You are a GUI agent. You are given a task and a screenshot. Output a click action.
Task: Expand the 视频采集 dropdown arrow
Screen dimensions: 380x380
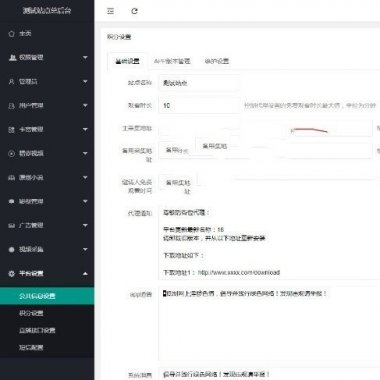pyautogui.click(x=85, y=250)
